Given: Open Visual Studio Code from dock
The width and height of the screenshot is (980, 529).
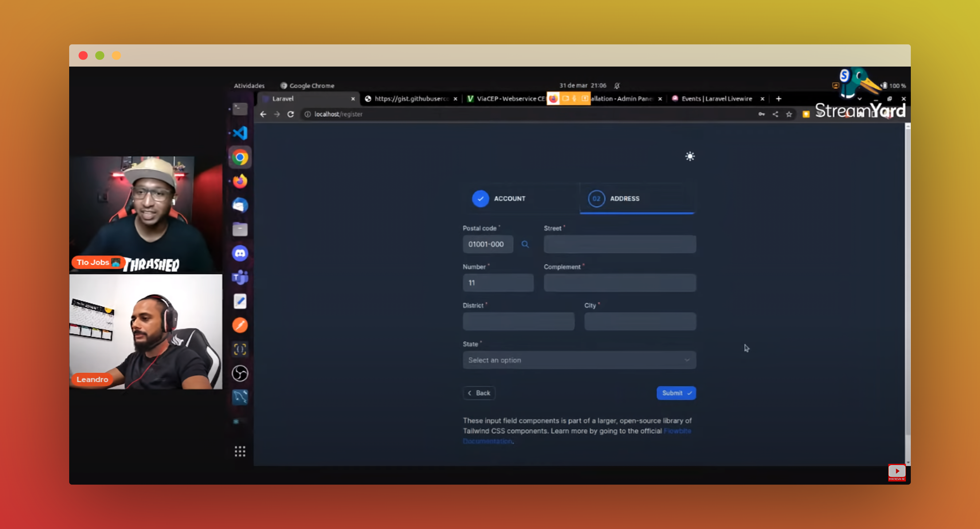Looking at the screenshot, I should coord(240,133).
